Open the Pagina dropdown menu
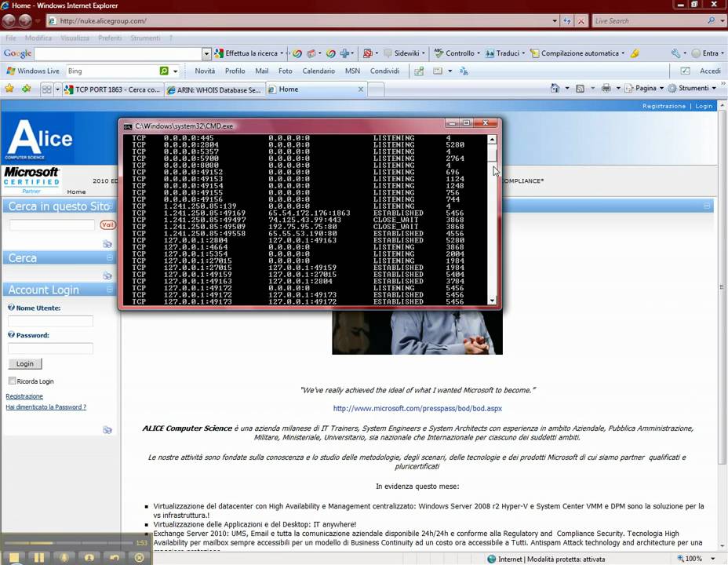Screen dimensions: 728x565 (x=645, y=88)
